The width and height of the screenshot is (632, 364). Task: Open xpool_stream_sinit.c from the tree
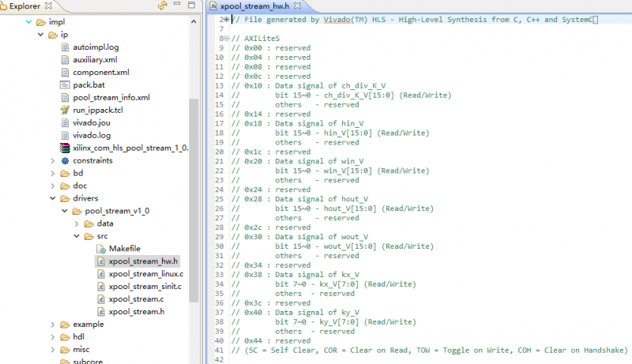coord(145,287)
